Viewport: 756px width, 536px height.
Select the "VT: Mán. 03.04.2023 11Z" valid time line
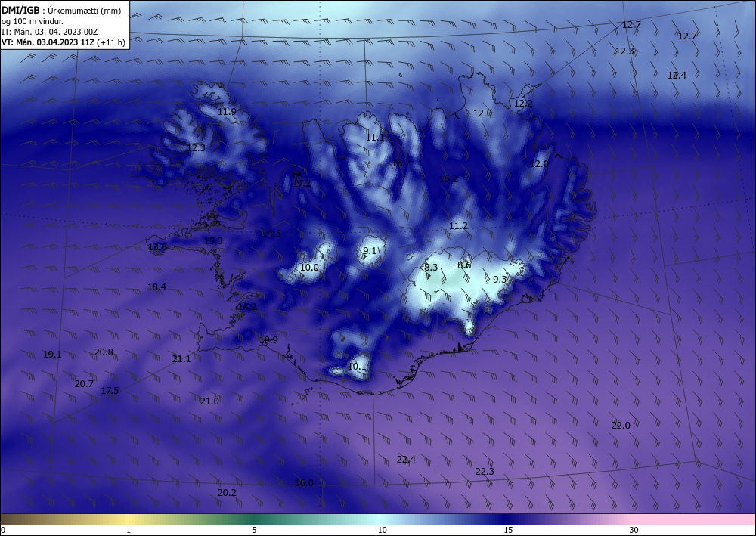[64, 42]
